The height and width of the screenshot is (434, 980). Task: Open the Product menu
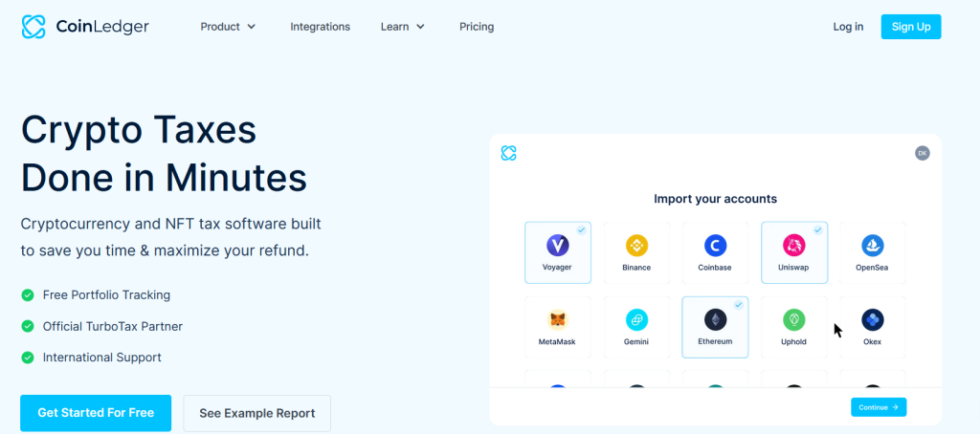[228, 27]
